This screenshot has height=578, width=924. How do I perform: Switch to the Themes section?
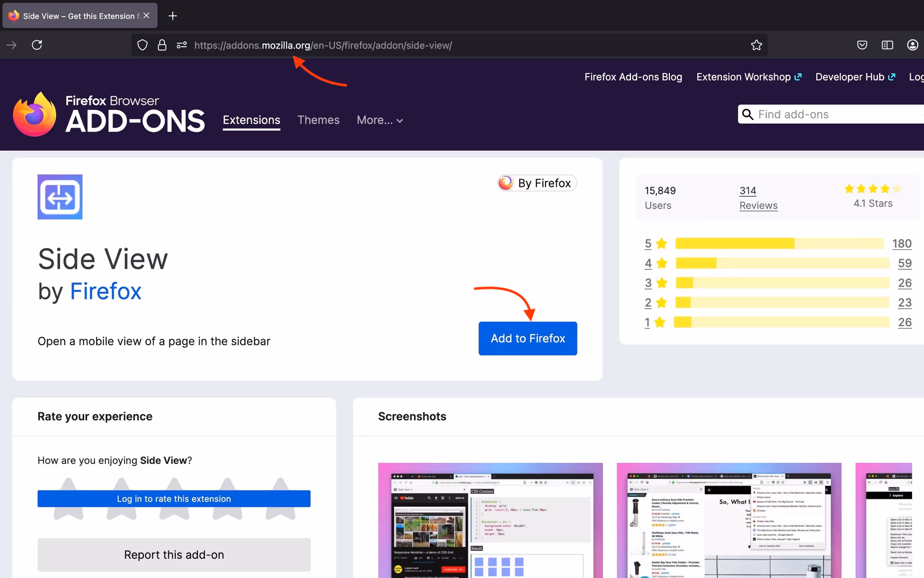tap(318, 120)
